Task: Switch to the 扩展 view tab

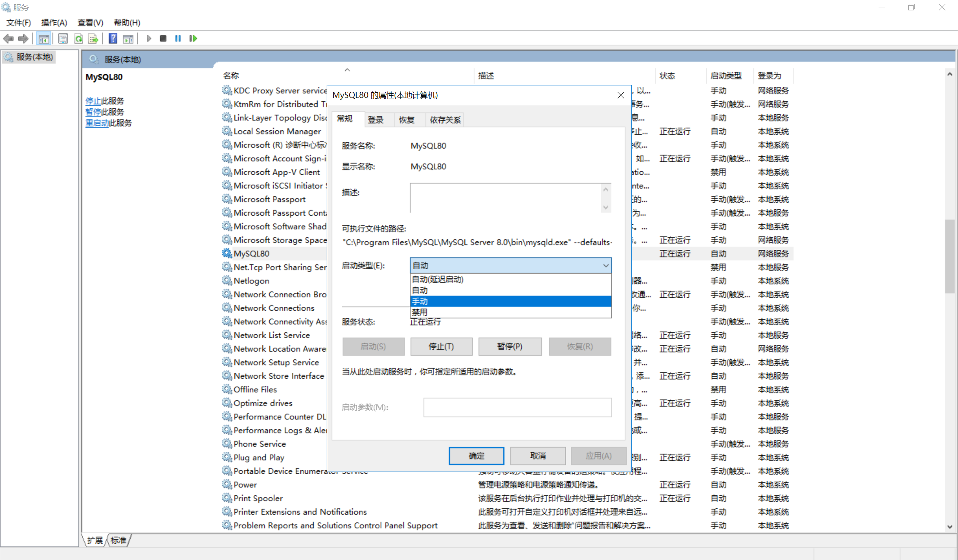Action: point(95,540)
